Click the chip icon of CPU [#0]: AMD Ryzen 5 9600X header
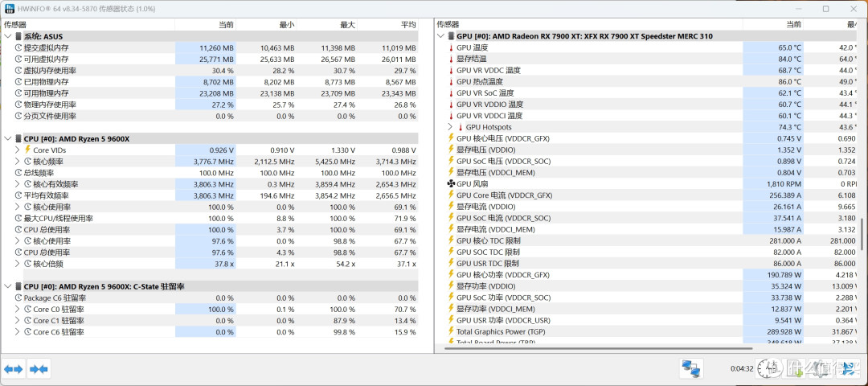Screen dimensions: 868x386 18,138
